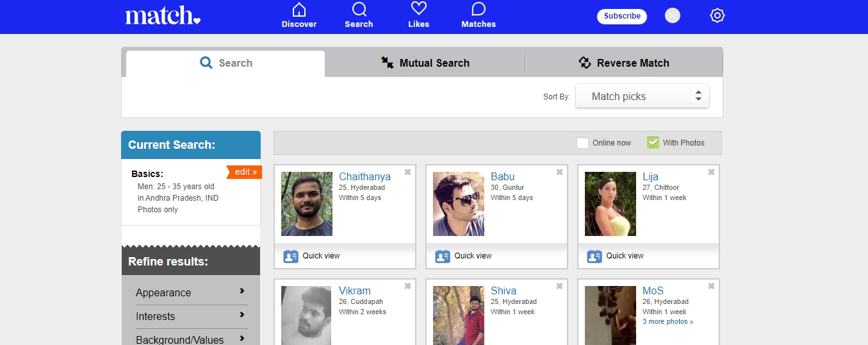Screen dimensions: 868x345
Task: Switch to the Reverse Match tab
Action: (623, 63)
